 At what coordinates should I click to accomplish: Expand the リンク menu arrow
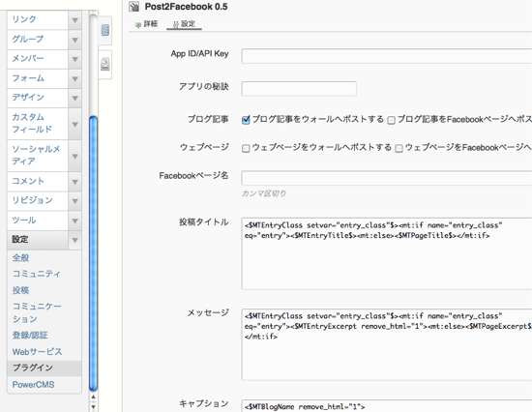[x=75, y=20]
